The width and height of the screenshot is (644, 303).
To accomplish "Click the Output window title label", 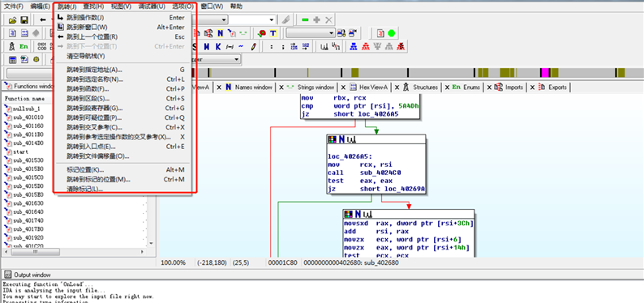I will [x=32, y=275].
